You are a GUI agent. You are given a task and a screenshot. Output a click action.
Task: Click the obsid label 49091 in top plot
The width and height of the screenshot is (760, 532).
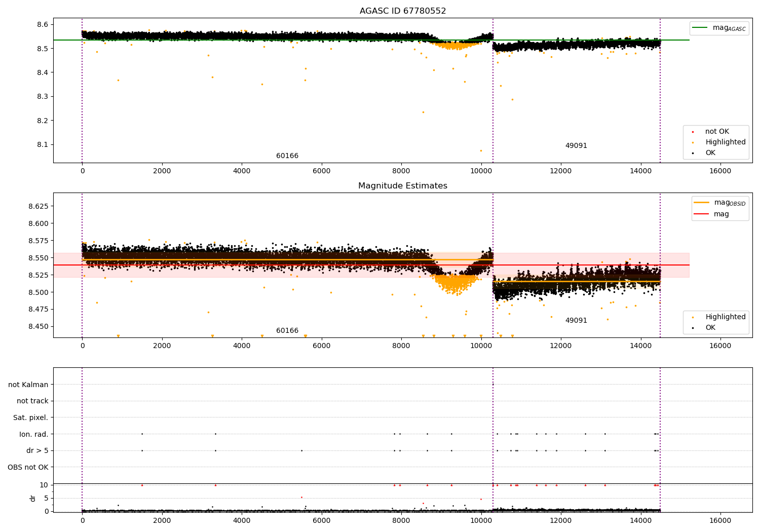pos(576,146)
